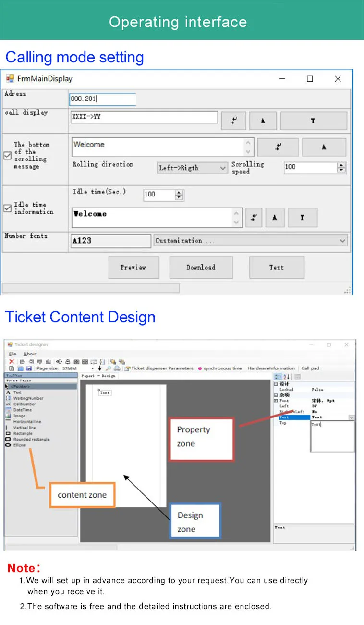The width and height of the screenshot is (364, 625).
Task: Click the save disk icon in Ticket designer
Action: 29,368
